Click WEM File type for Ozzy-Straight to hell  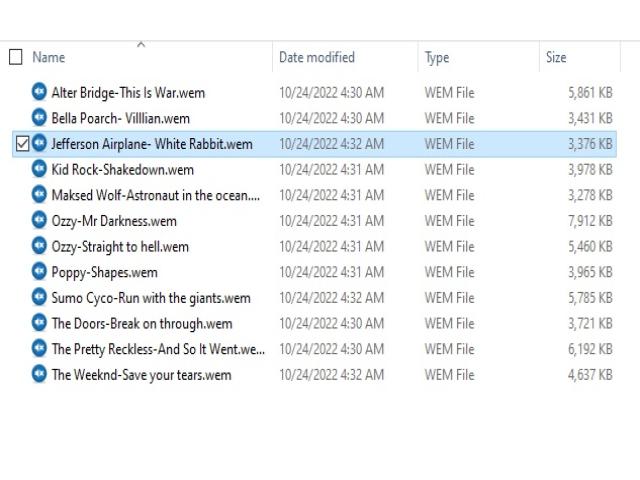coord(449,247)
